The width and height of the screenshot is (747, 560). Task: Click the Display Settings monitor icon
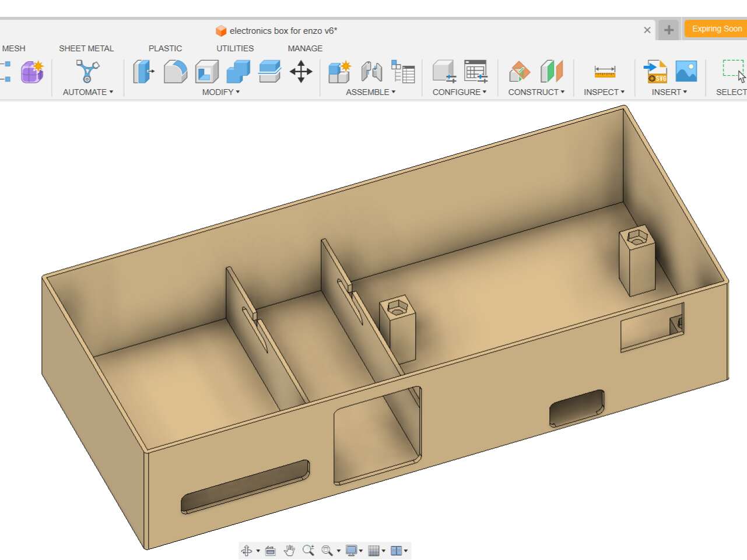tap(351, 551)
